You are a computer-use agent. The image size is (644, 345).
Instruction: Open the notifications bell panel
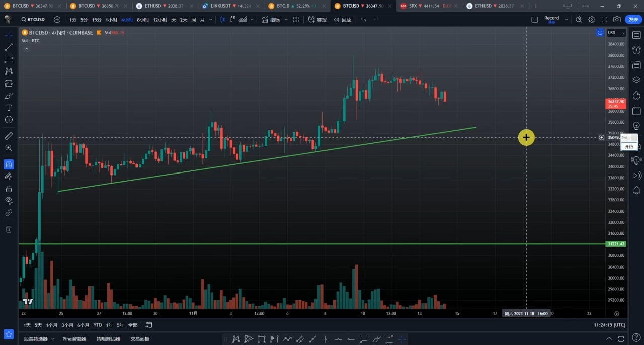pyautogui.click(x=636, y=190)
